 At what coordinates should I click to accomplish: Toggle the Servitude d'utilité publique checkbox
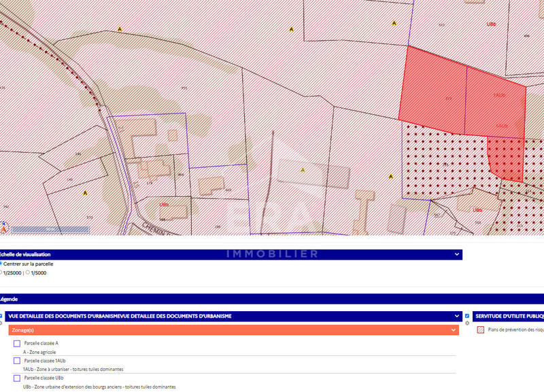(x=466, y=315)
